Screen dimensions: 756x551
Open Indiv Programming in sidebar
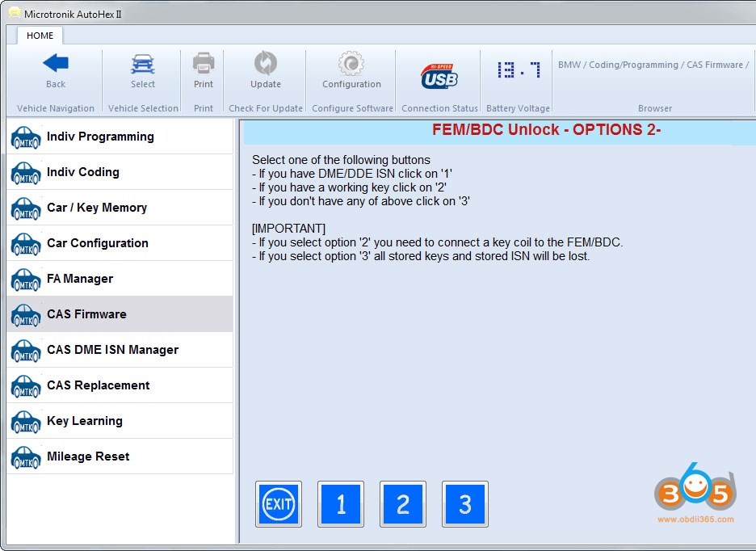point(120,137)
